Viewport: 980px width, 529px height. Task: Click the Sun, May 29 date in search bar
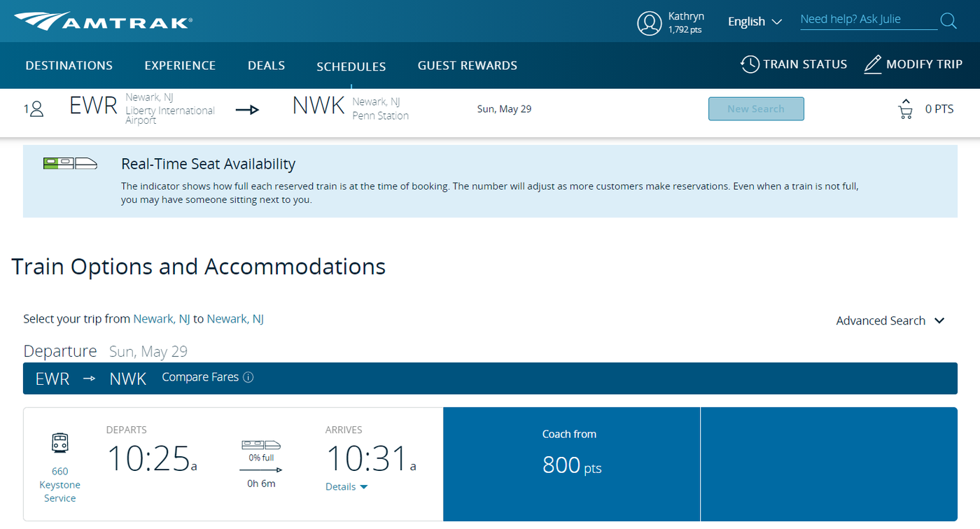coord(504,108)
